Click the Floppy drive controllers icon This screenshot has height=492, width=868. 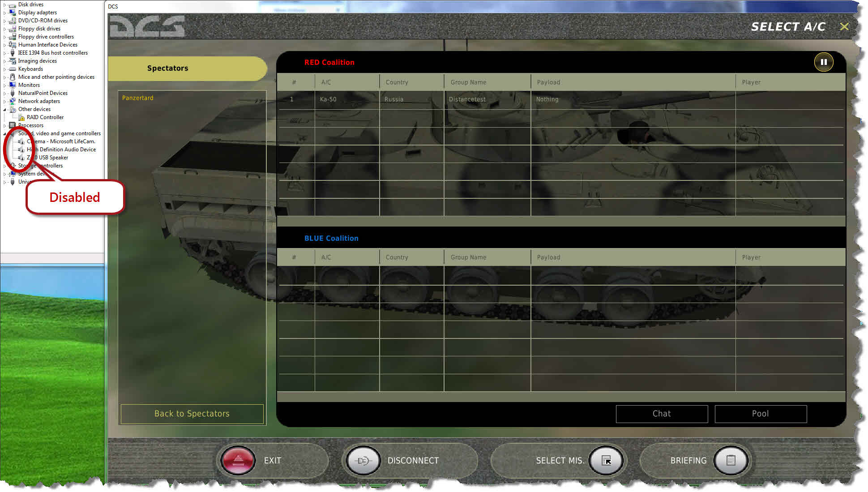[x=13, y=37]
